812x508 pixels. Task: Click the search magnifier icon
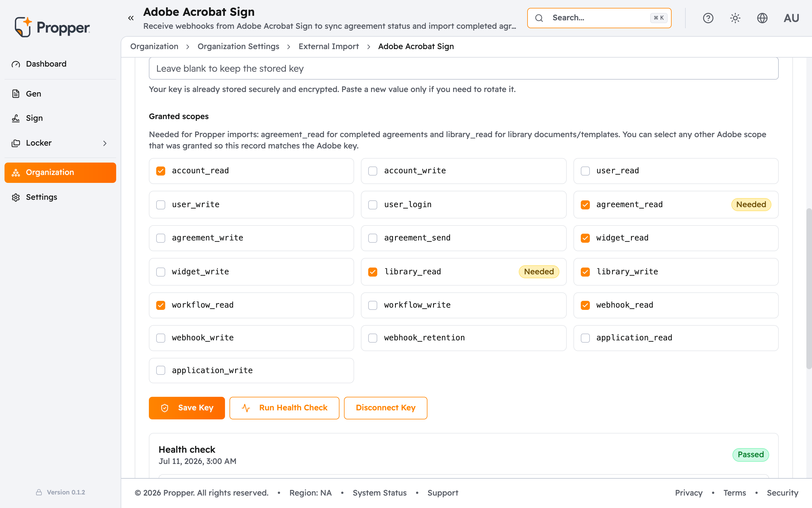539,18
